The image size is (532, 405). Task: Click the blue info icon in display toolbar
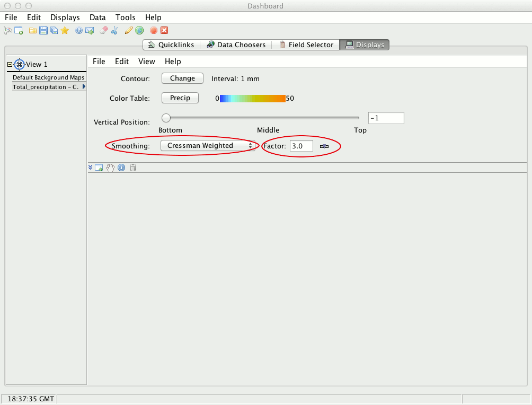[x=121, y=168]
